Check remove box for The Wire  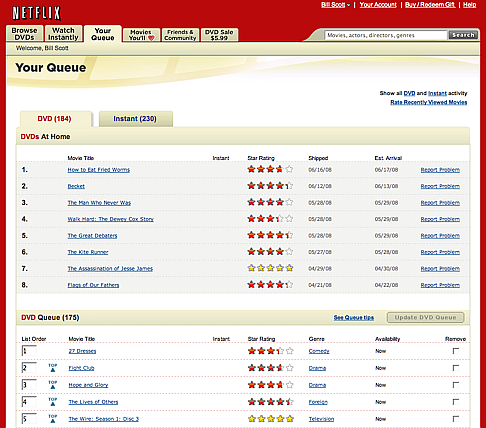point(456,419)
